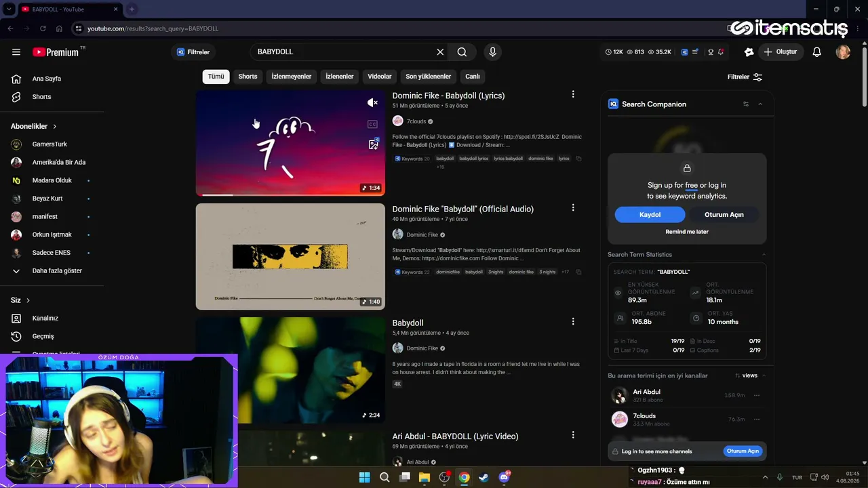This screenshot has height=488, width=868.
Task: Open the vidIQ trophy icon in toolbar
Action: [x=711, y=52]
